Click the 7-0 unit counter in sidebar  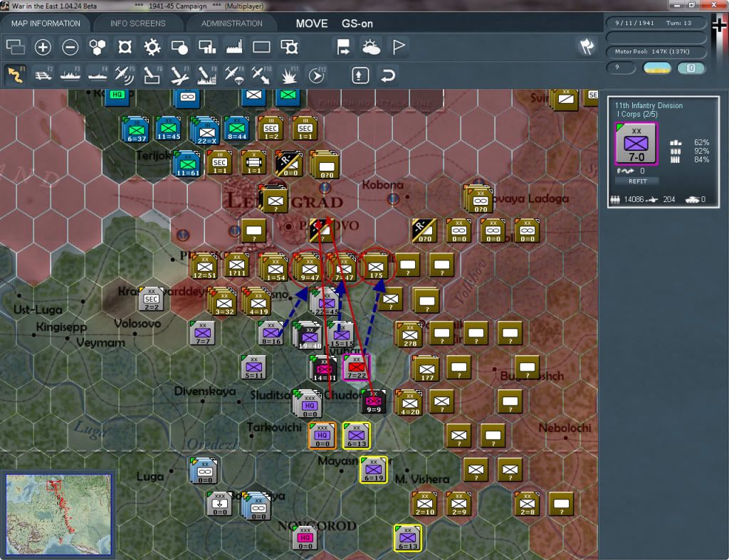point(636,144)
